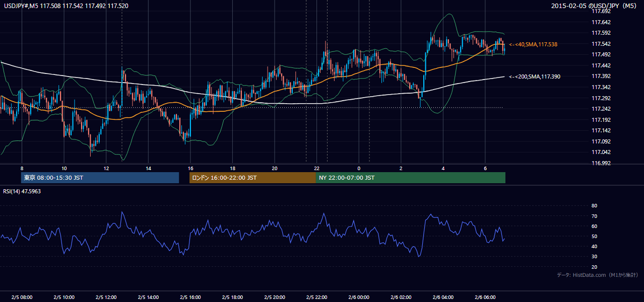
Task: Click price axis label 117.392
Action: click(x=601, y=76)
